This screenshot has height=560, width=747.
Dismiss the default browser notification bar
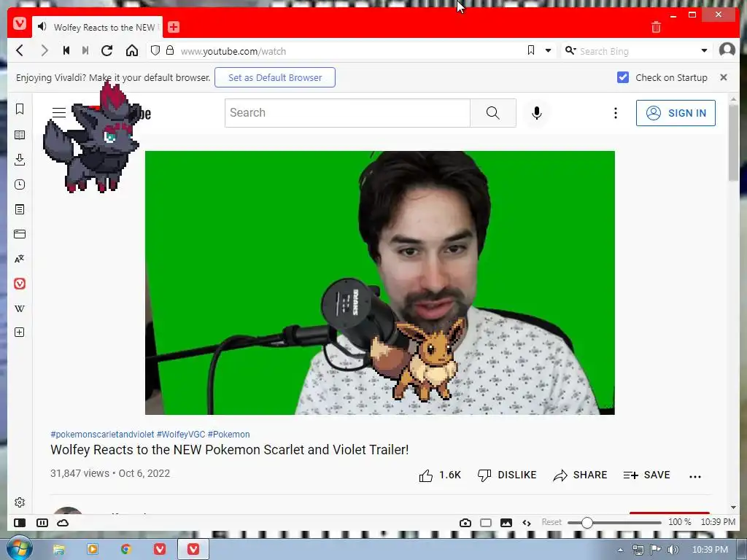click(x=723, y=77)
